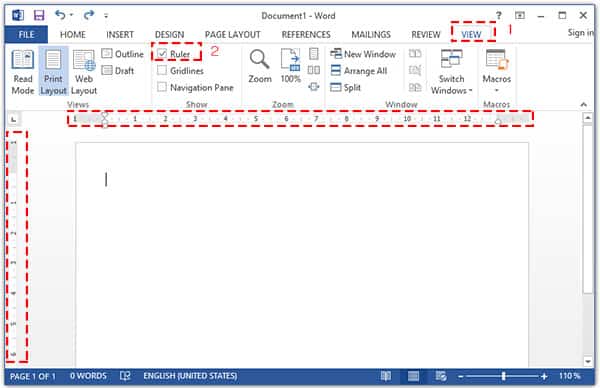The image size is (600, 388).
Task: Split the document window
Action: tap(346, 88)
